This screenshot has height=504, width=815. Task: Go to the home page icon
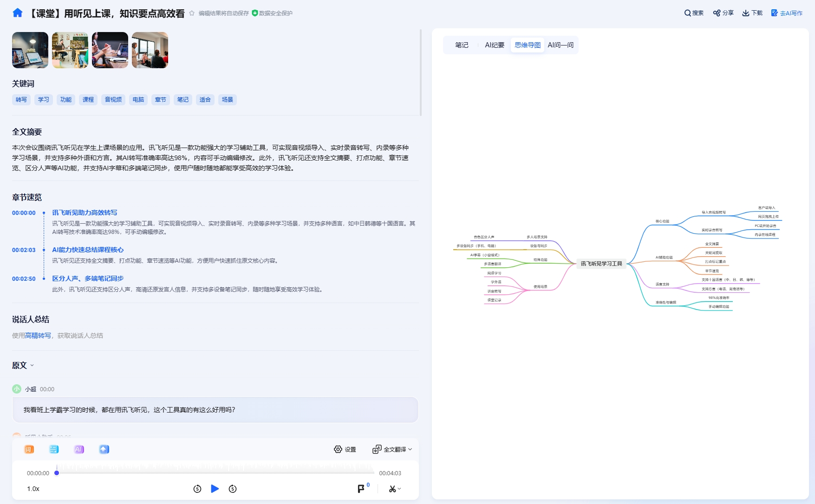18,13
